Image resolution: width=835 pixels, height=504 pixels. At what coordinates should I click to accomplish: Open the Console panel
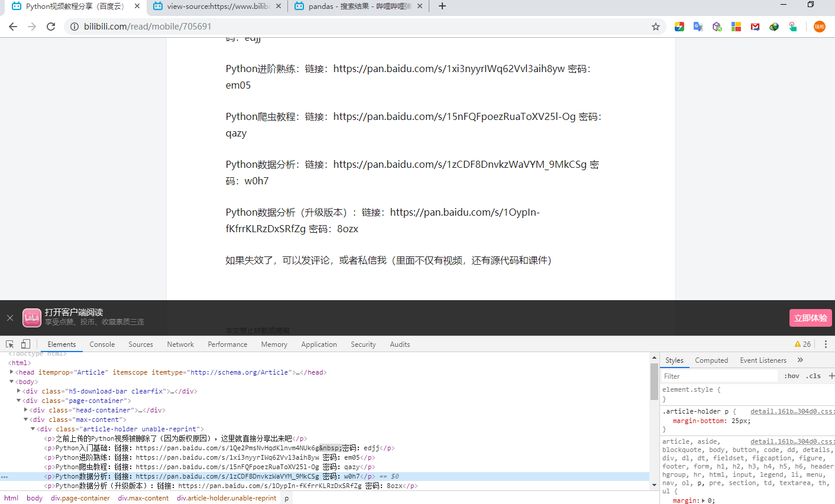click(x=102, y=344)
